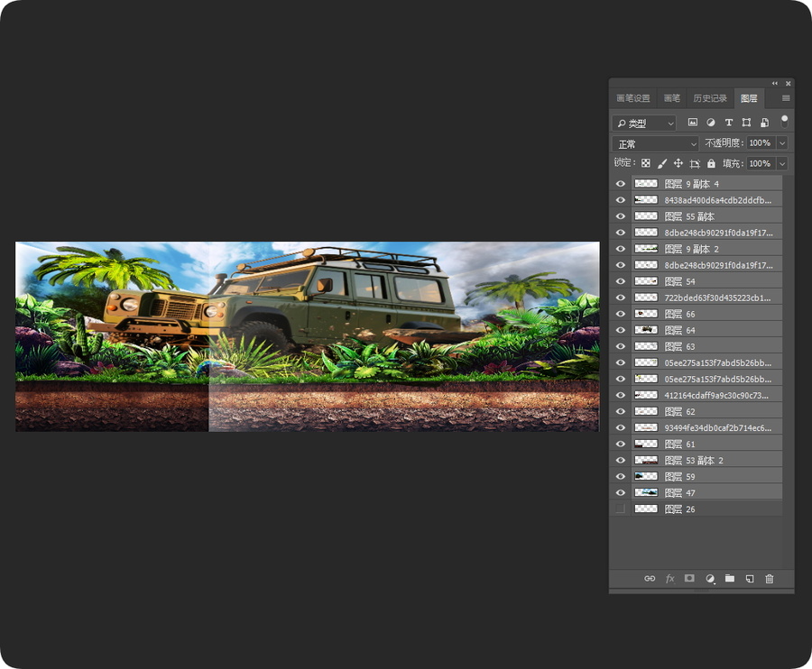Lock artboard auto-nesting icon
Image resolution: width=812 pixels, height=669 pixels.
click(x=695, y=163)
